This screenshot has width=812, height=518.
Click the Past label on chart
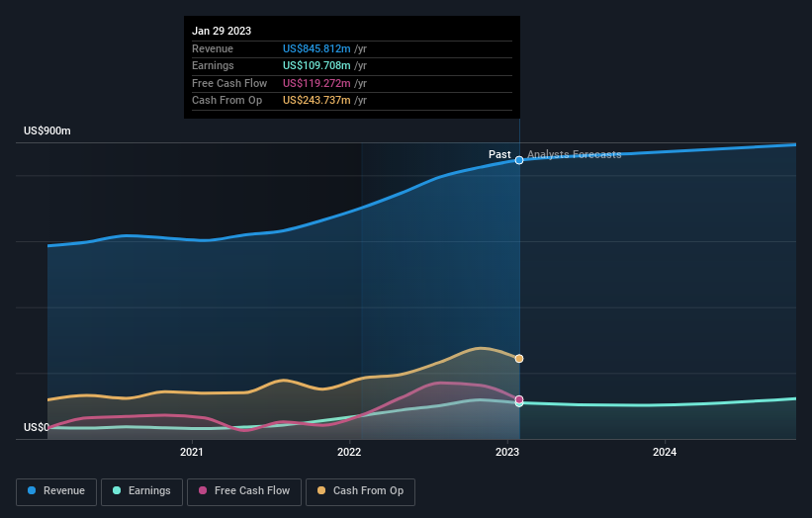click(499, 154)
